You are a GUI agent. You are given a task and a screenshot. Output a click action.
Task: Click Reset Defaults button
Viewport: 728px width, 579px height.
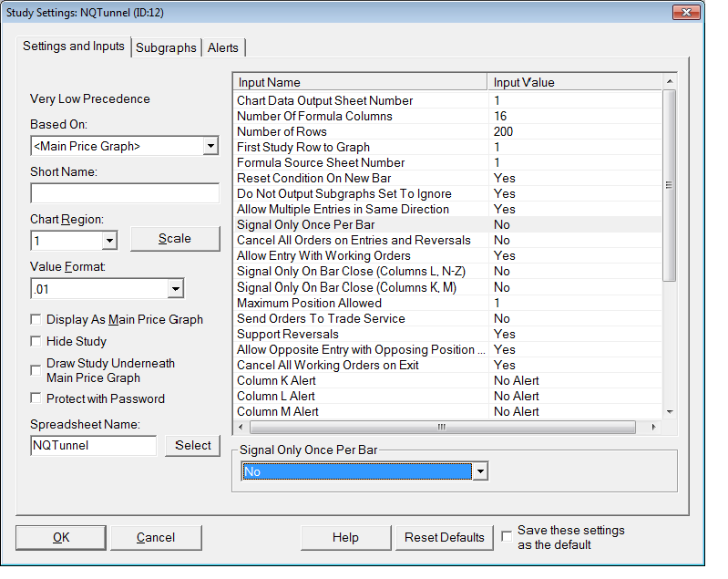(445, 538)
